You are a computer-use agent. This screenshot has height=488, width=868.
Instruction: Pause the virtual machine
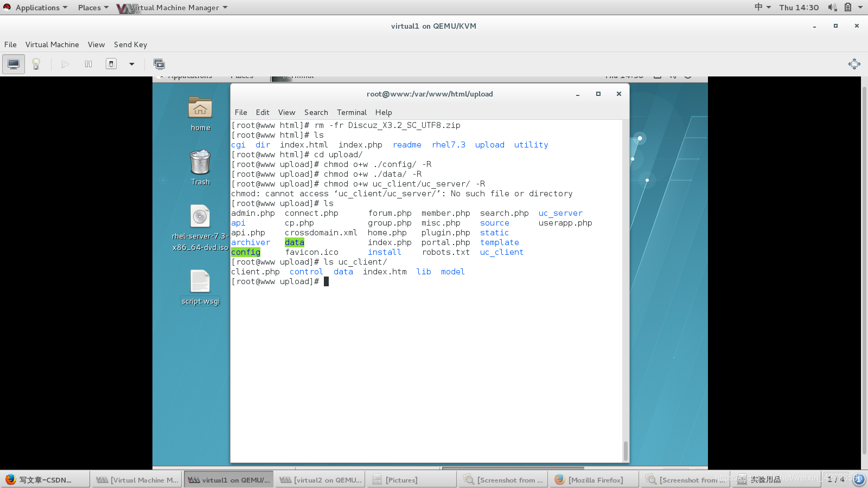88,64
